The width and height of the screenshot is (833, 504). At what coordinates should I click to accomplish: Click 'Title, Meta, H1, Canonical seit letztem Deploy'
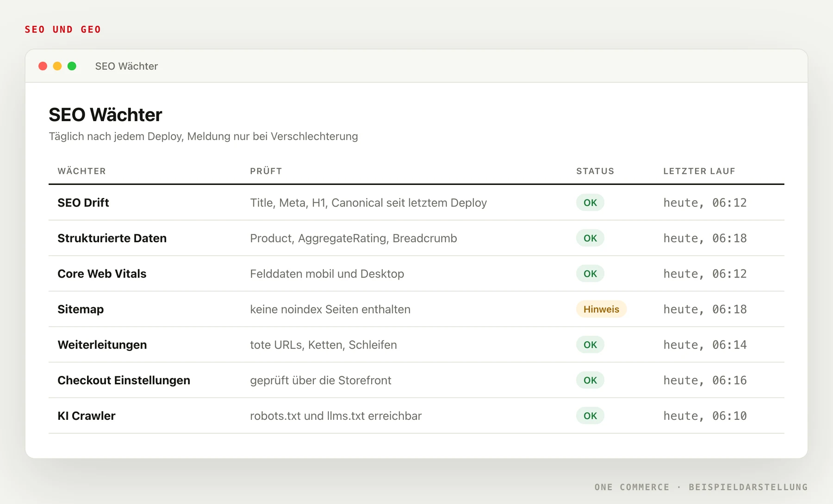(x=368, y=203)
